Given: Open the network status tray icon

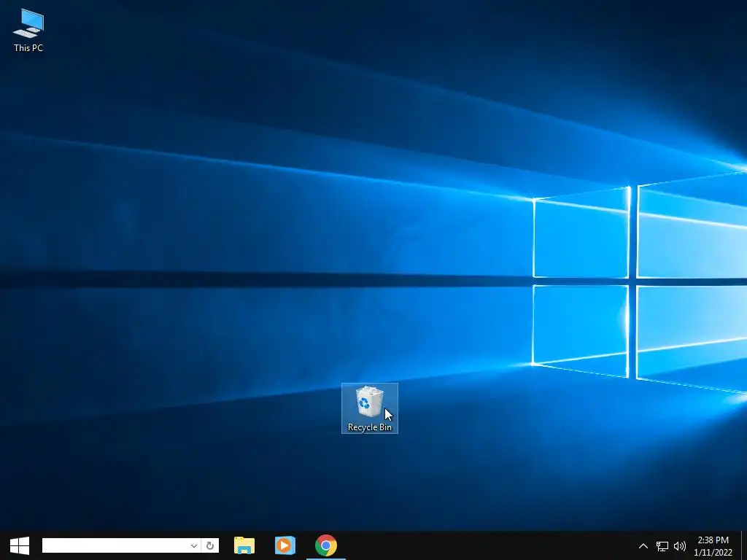Looking at the screenshot, I should [x=662, y=546].
